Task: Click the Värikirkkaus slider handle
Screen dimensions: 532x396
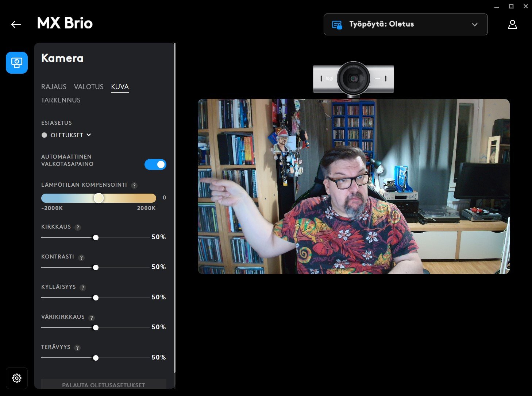Action: pyautogui.click(x=96, y=328)
